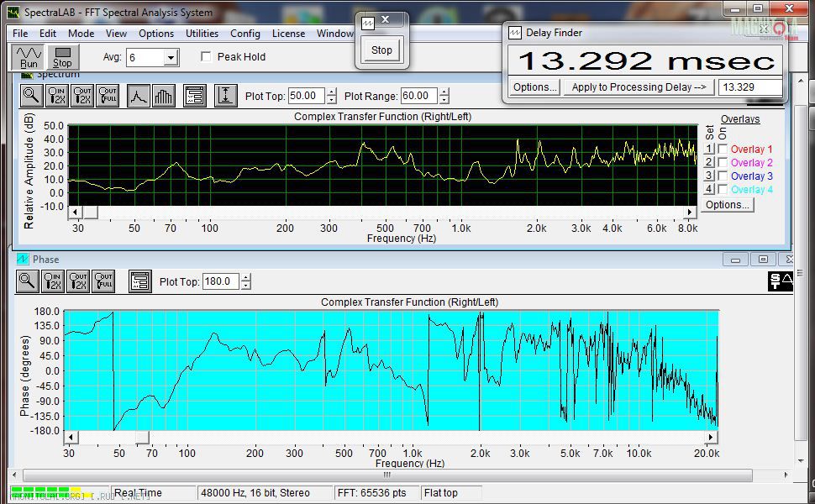Click the Spectrum Plot Top input field
Screen dimensions: 815x504
pyautogui.click(x=307, y=96)
